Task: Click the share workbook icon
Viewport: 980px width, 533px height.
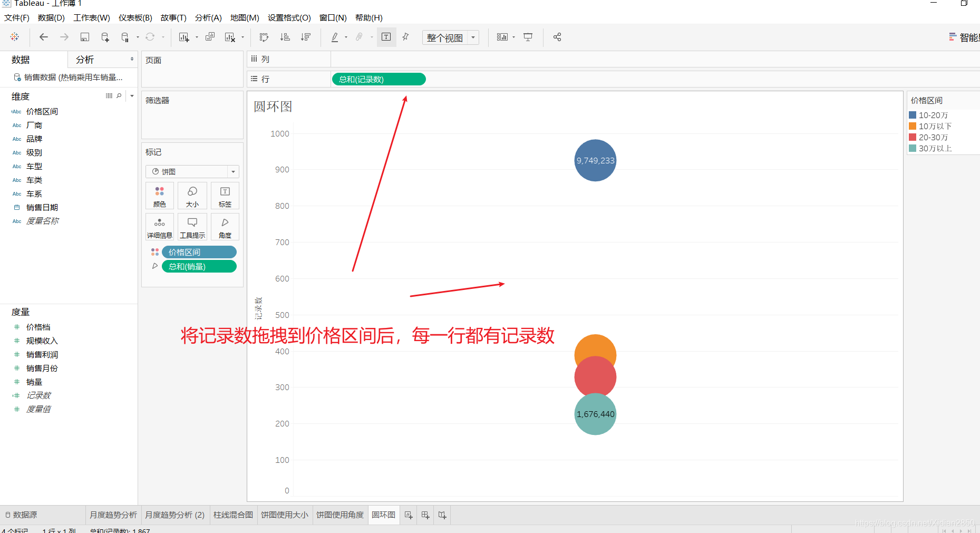Action: tap(557, 37)
